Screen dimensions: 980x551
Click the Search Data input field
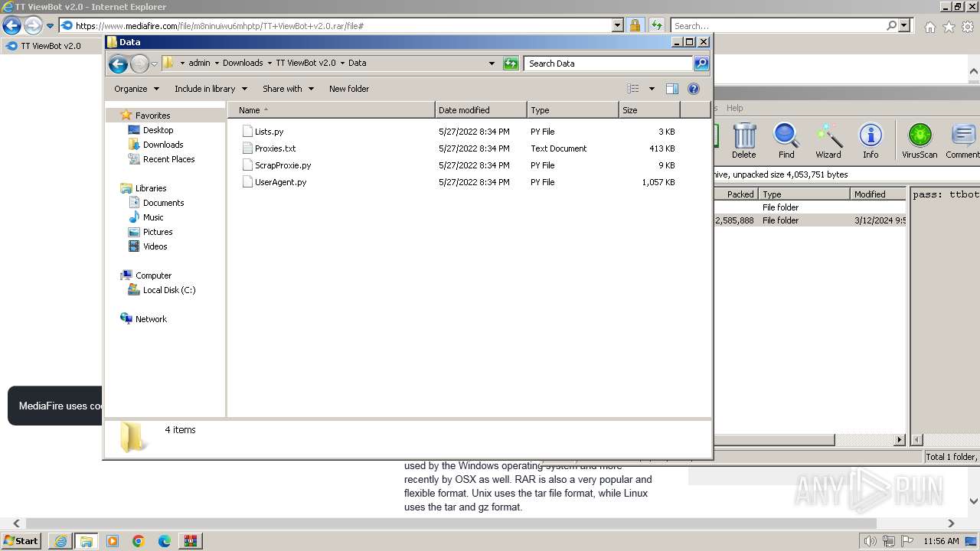[609, 64]
